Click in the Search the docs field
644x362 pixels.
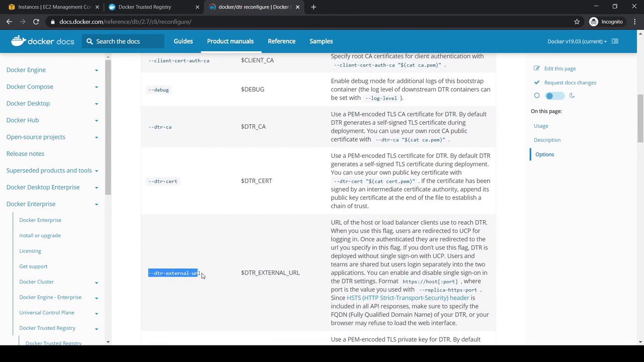point(123,41)
